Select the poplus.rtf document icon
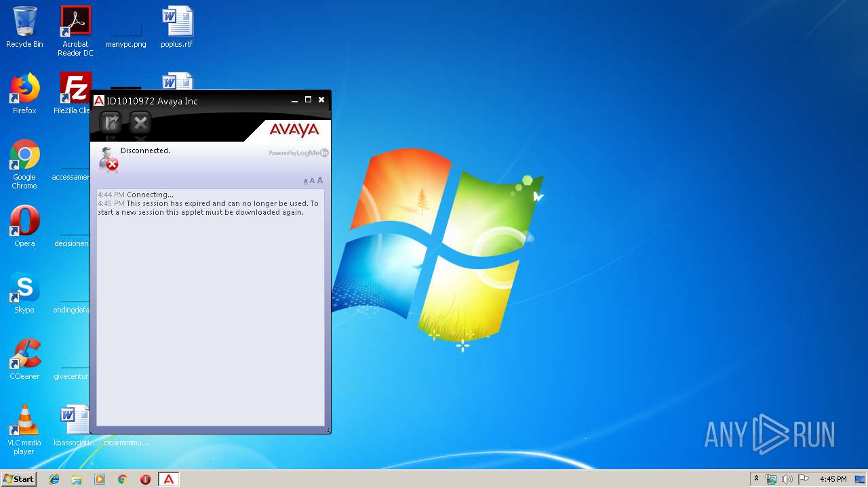The width and height of the screenshot is (868, 488). point(177,27)
